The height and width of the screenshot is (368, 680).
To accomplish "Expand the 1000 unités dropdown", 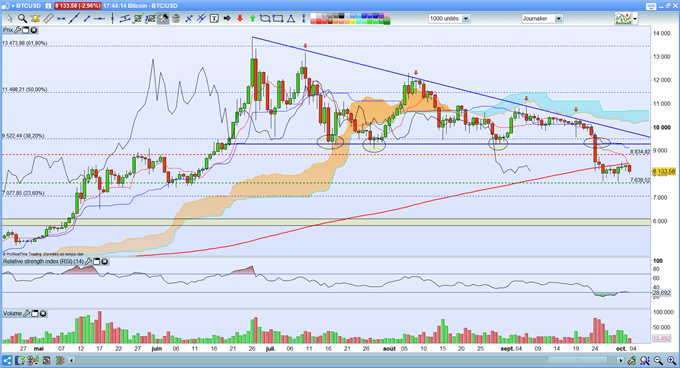I will pyautogui.click(x=466, y=19).
